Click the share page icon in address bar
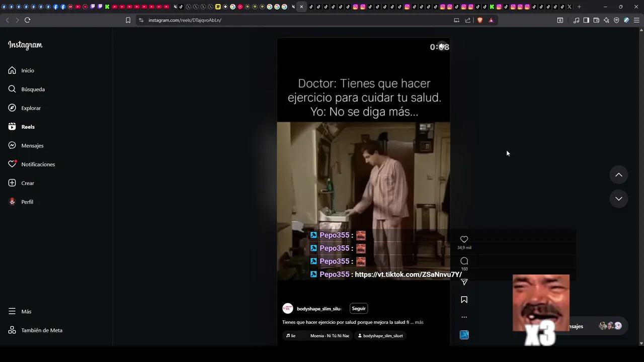 (x=468, y=20)
